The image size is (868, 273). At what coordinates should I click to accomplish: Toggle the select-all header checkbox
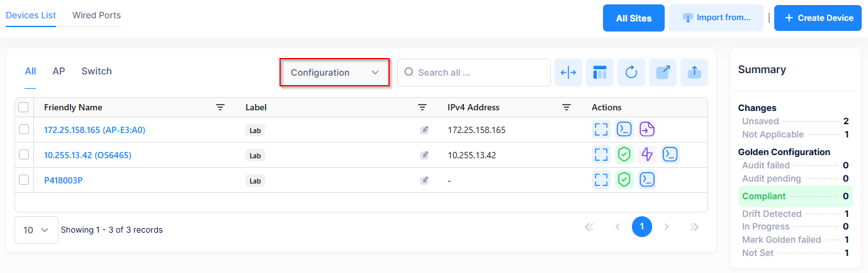[23, 108]
